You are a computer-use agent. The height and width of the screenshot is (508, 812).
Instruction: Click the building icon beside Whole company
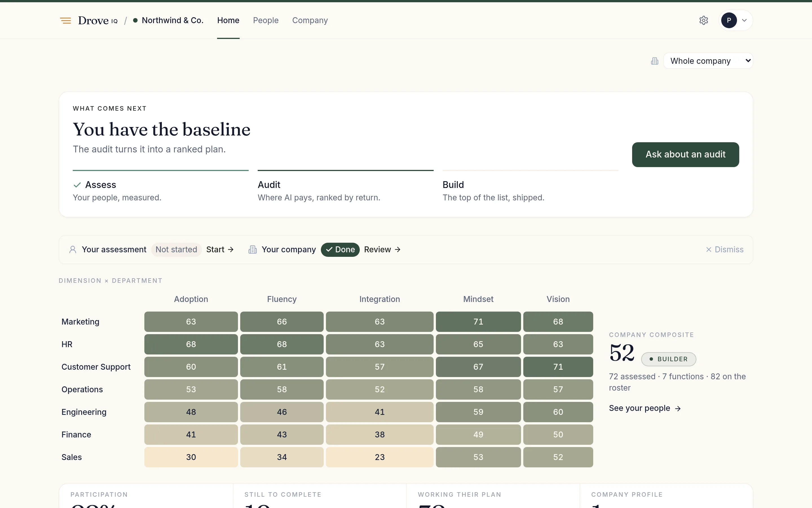655,61
